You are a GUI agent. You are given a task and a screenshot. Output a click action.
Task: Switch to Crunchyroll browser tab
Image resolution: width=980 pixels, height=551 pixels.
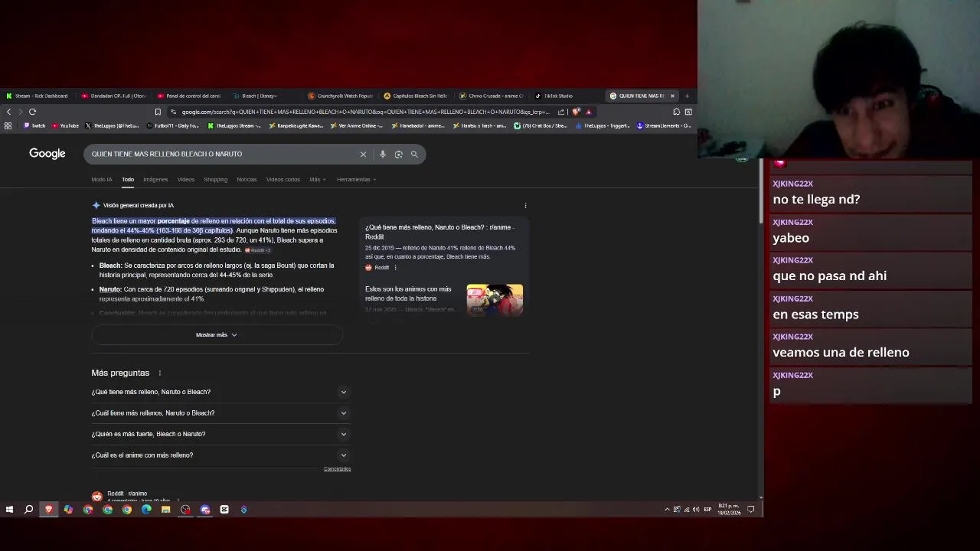(341, 96)
